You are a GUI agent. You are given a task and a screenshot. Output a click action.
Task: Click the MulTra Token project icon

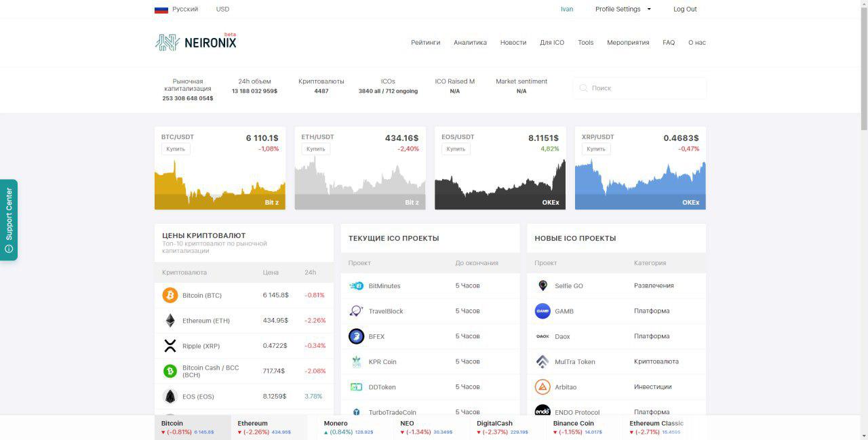pyautogui.click(x=542, y=362)
